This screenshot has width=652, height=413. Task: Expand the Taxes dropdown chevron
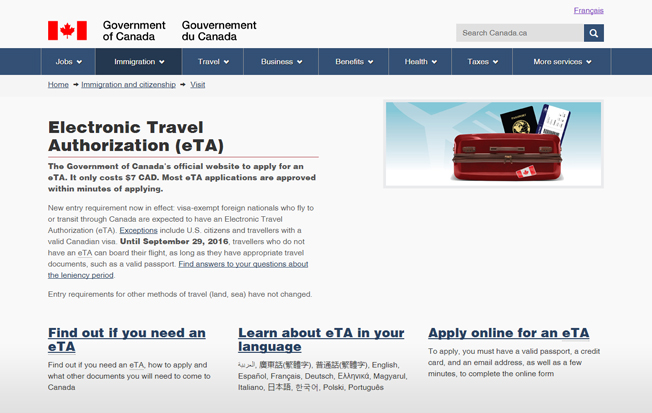(495, 62)
